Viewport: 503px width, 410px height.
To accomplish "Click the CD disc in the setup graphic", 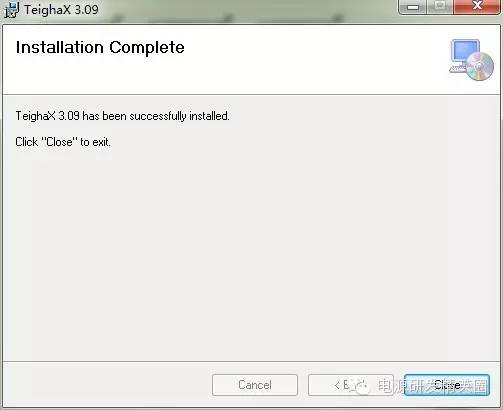I will (480, 67).
